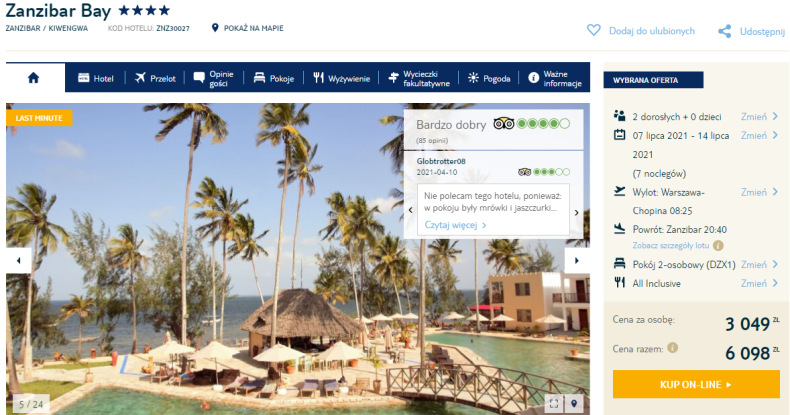The height and width of the screenshot is (415, 790).
Task: Click info icon next to flight details
Action: point(718,246)
